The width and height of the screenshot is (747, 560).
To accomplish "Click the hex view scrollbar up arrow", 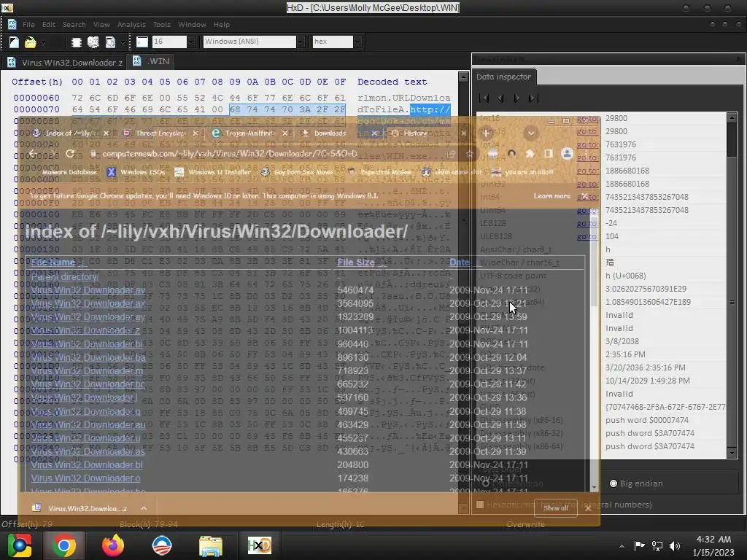I will tap(463, 77).
